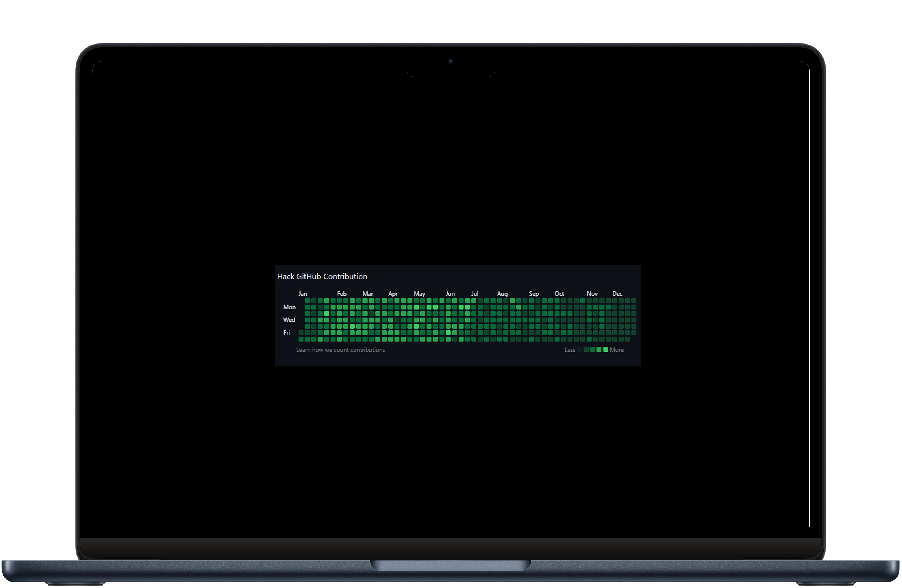Click the Jul month label
This screenshot has height=588, width=902.
475,293
